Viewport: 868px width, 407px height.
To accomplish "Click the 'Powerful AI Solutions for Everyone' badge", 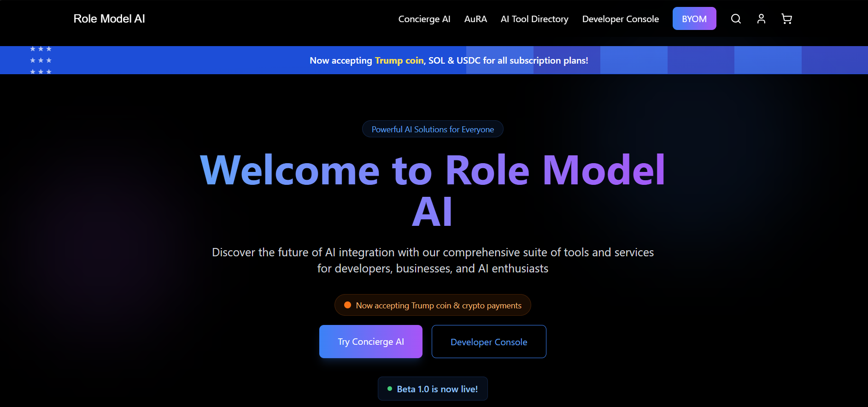I will tap(433, 129).
